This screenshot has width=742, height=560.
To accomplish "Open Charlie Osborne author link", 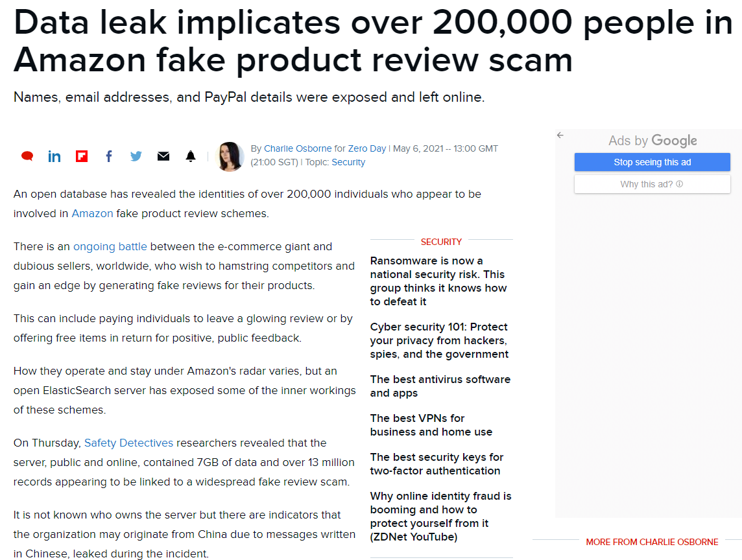I will tap(298, 148).
